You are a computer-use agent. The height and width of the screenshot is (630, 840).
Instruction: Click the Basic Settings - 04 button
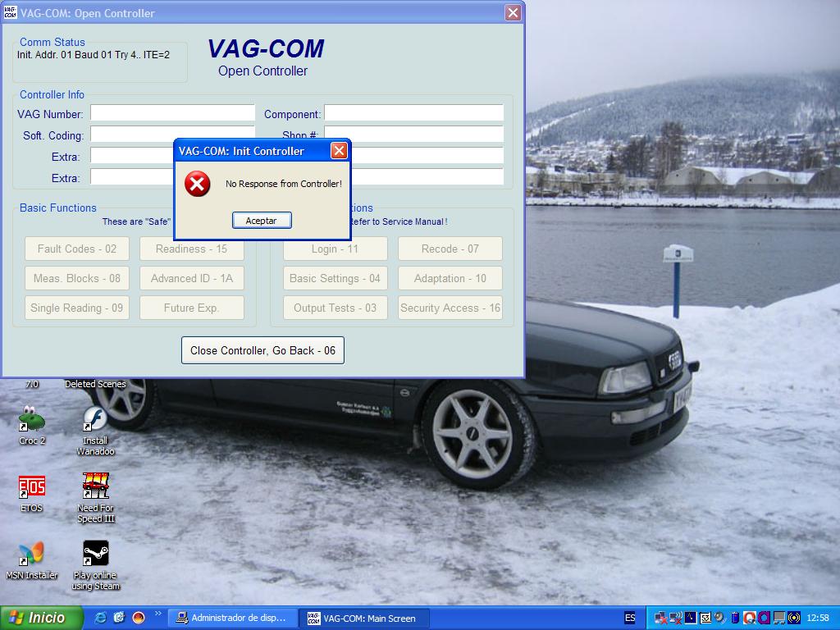click(x=336, y=279)
